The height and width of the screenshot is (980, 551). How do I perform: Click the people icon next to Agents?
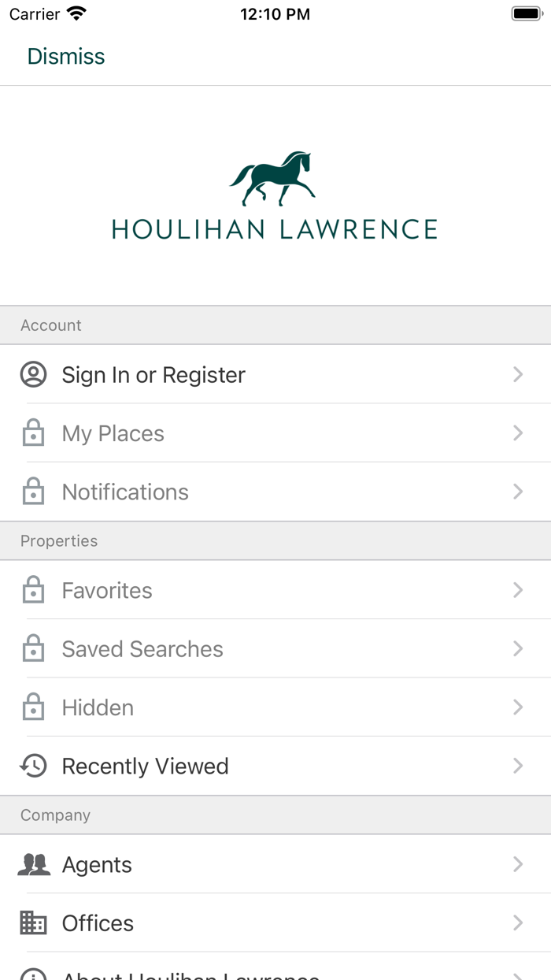pyautogui.click(x=33, y=863)
